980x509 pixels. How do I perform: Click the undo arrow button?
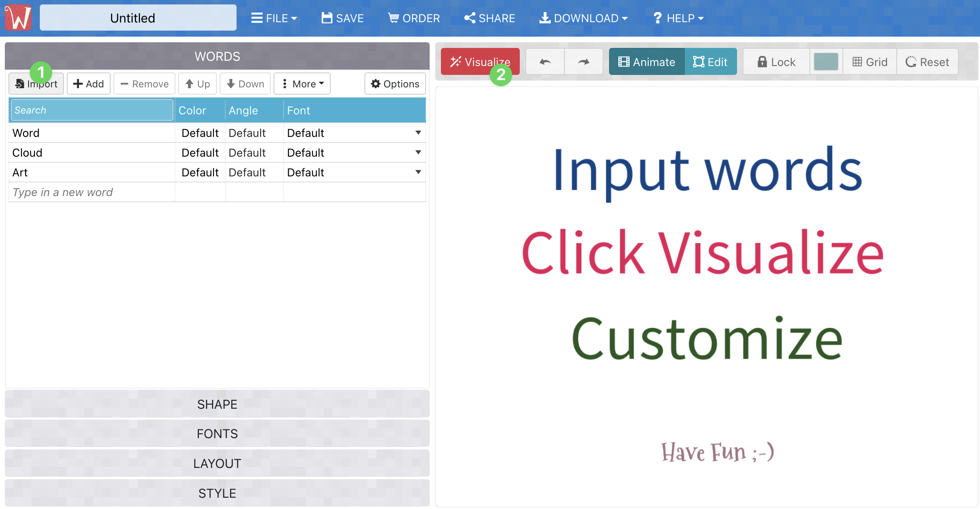545,62
